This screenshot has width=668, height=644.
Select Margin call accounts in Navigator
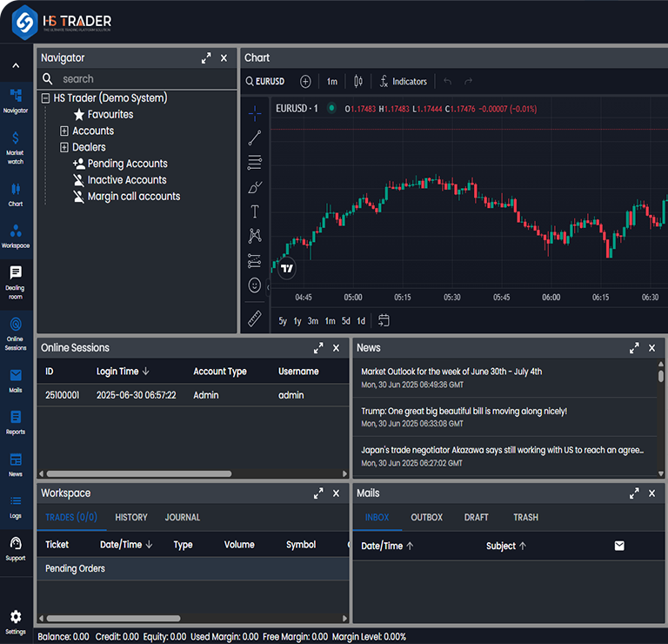tap(126, 197)
